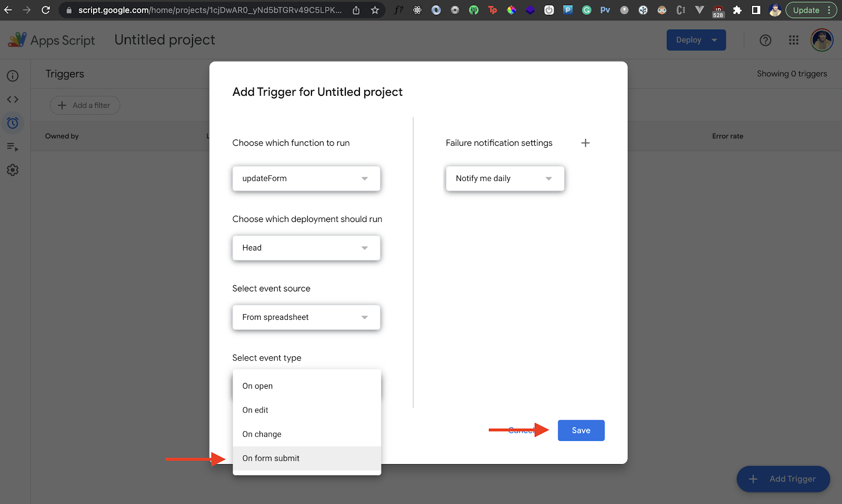
Task: Open the browser Extensions puzzle icon
Action: (737, 10)
